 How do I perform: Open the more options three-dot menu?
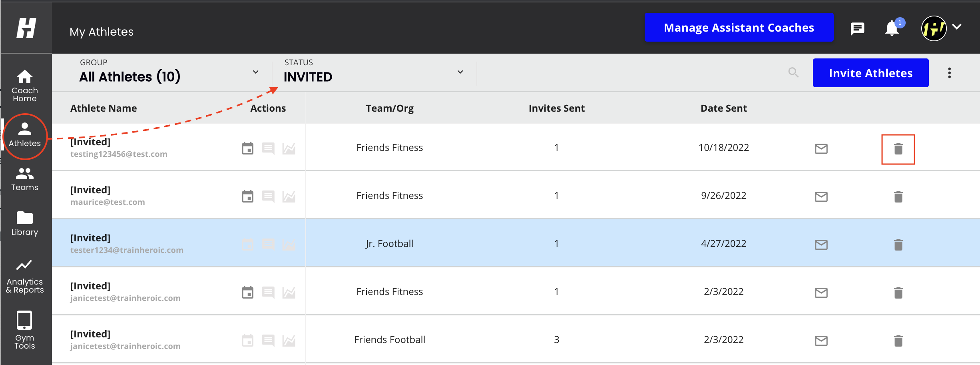coord(949,73)
